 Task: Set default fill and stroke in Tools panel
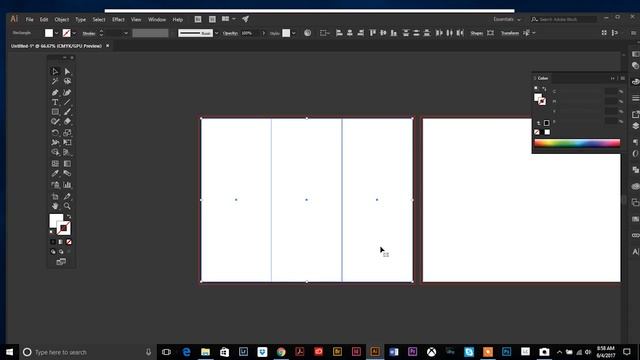pos(51,232)
